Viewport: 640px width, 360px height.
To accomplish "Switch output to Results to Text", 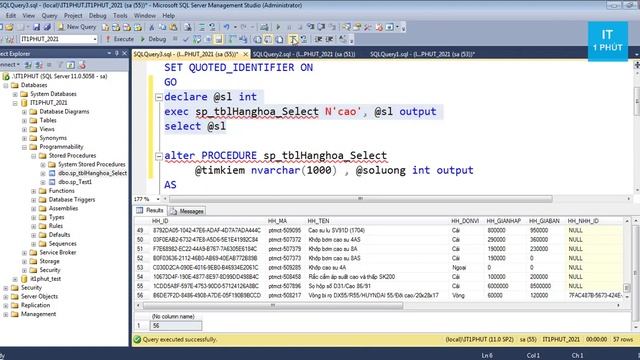I will point(258,39).
